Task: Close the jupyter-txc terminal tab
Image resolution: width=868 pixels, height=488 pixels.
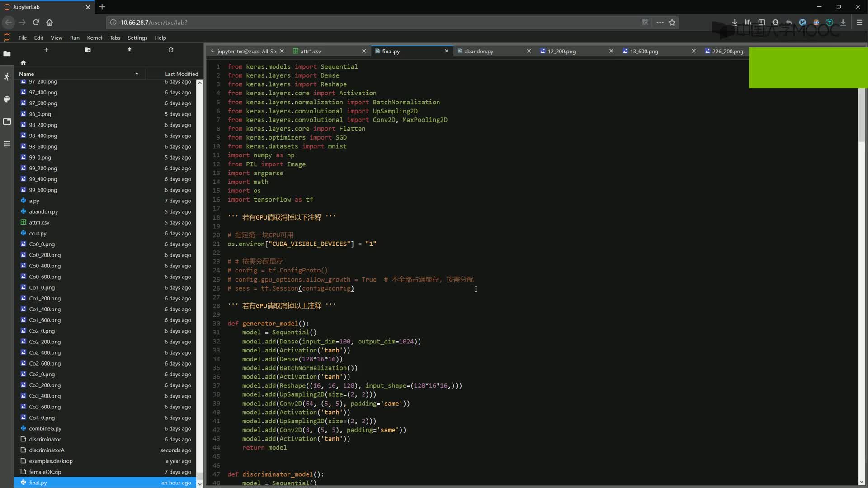Action: click(282, 51)
